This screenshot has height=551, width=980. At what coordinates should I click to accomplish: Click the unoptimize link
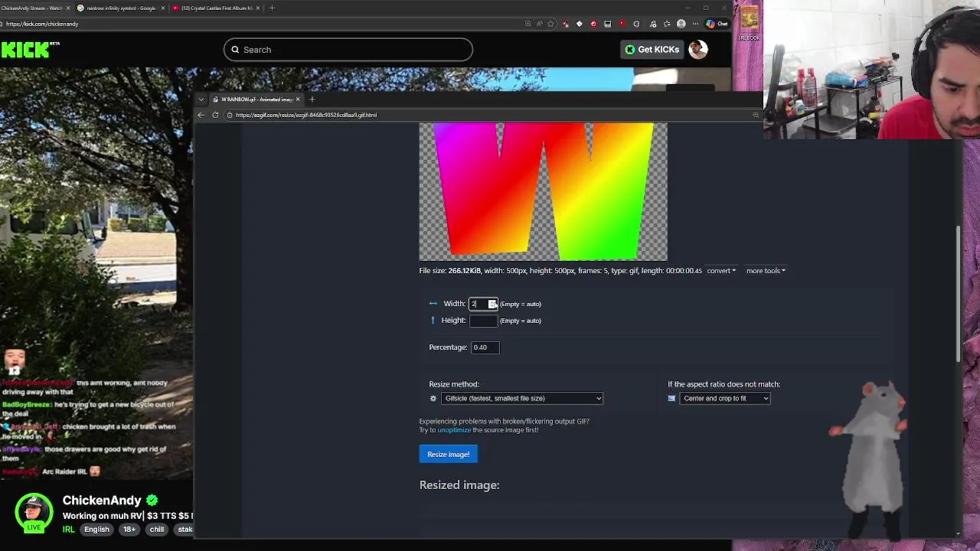(454, 430)
